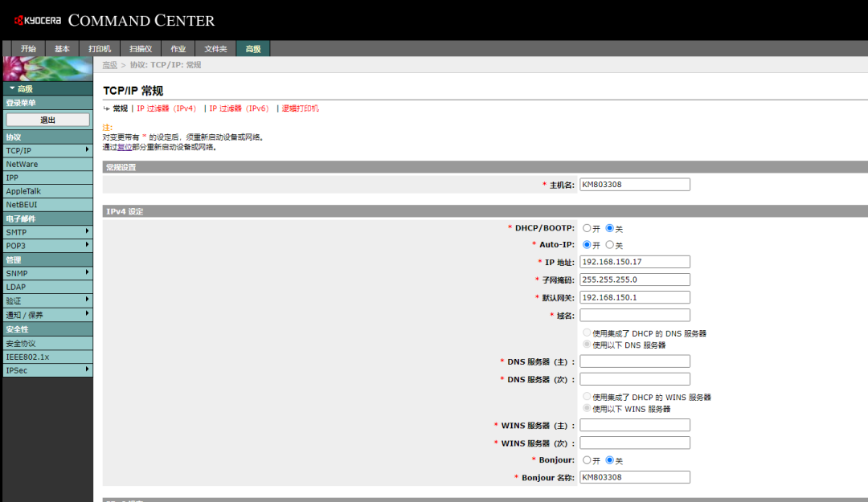This screenshot has height=502, width=868.
Task: Click the flower banner image in sidebar
Action: click(x=47, y=68)
